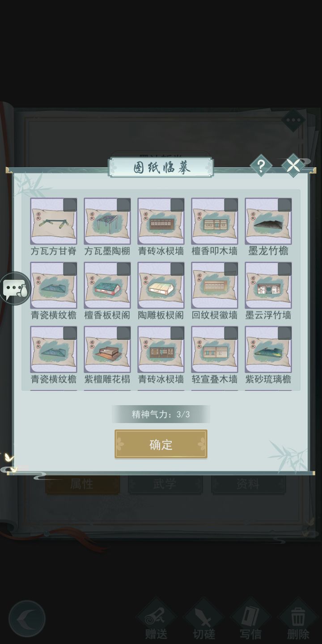Check the box on 轻宣叠木墙 blueprint
This screenshot has height=644, width=322.
[231, 333]
